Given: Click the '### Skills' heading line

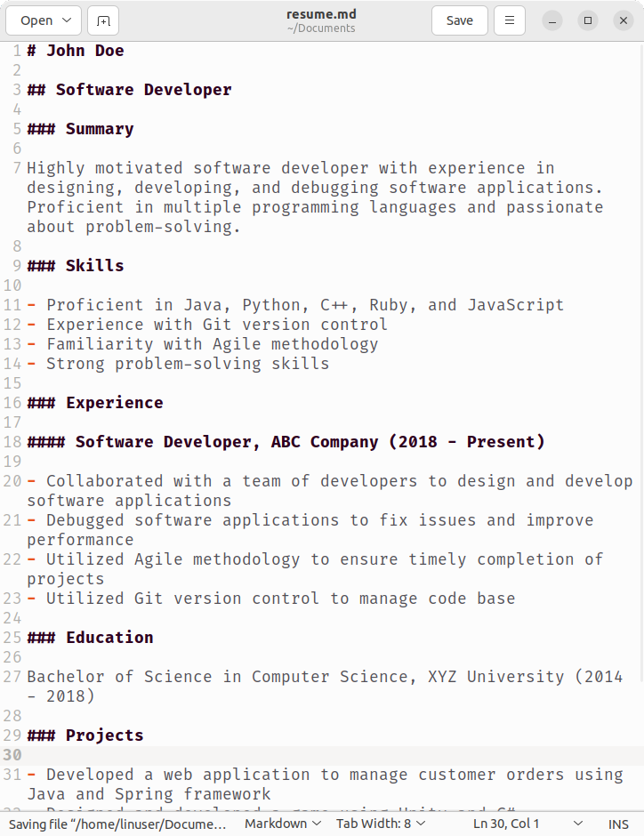Looking at the screenshot, I should coord(76,266).
